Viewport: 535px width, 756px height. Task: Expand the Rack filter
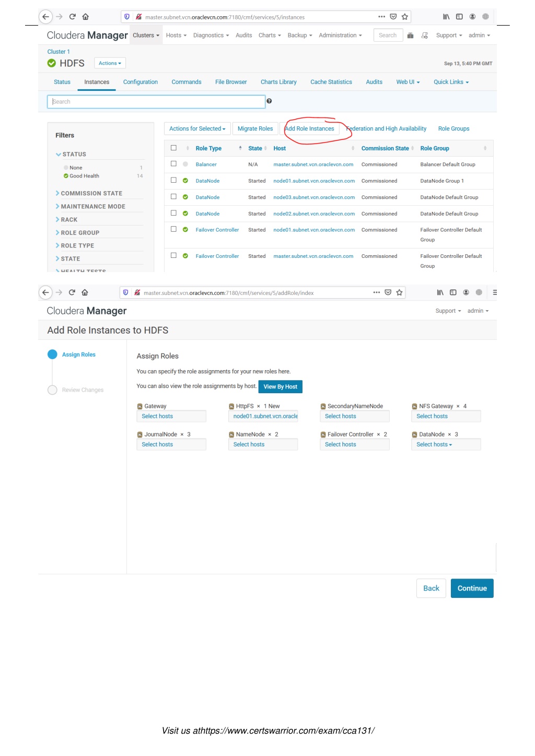[x=66, y=219]
